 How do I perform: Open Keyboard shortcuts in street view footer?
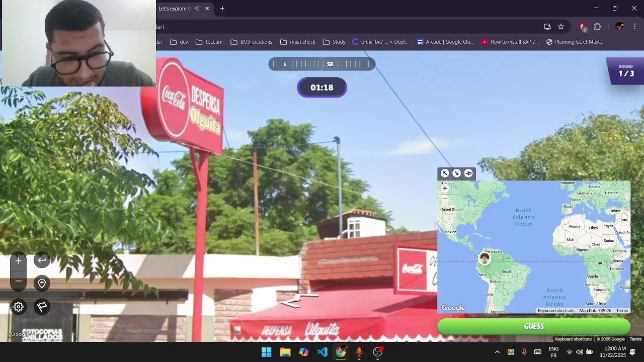click(x=573, y=339)
